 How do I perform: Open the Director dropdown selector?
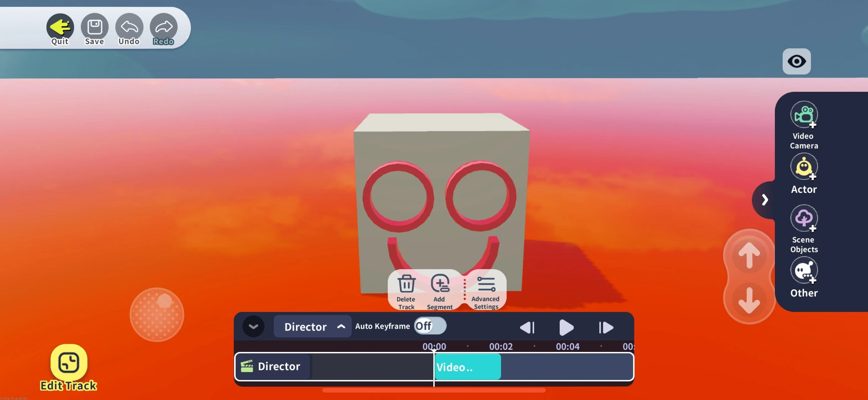pos(312,327)
